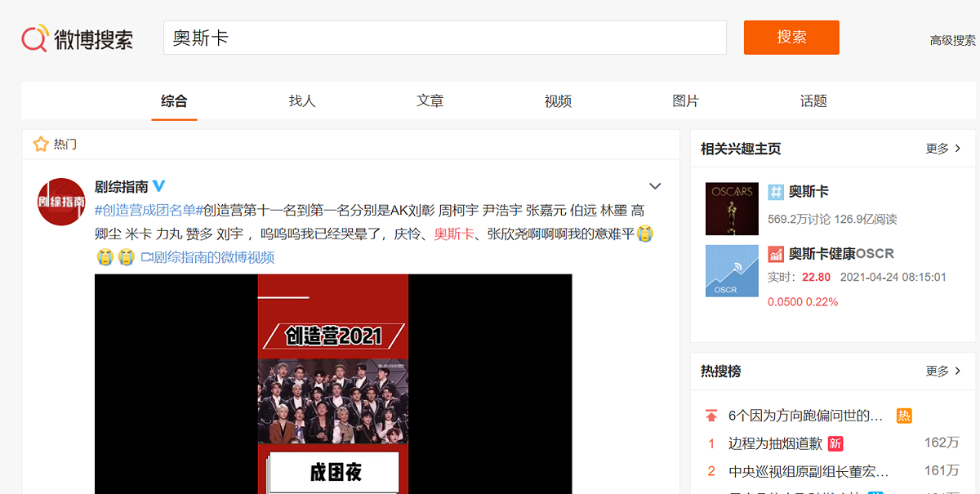
Task: Expand 更多 in 热搜榜 panel
Action: coord(943,371)
